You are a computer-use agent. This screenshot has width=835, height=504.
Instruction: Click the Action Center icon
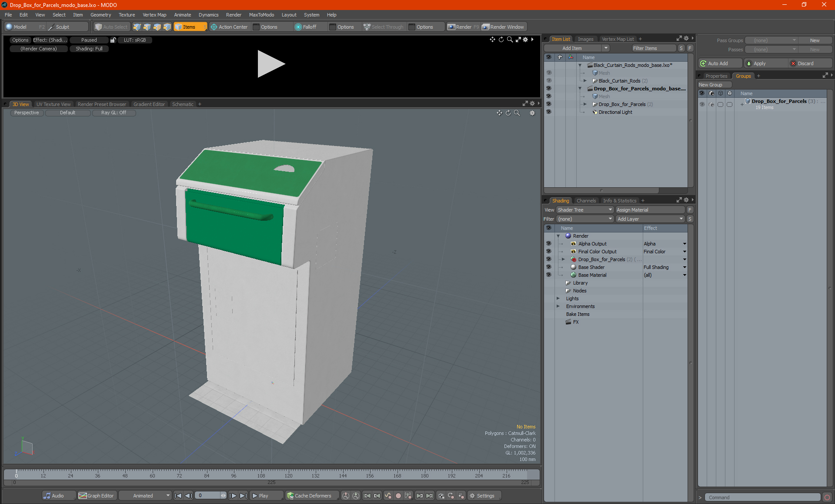[214, 27]
